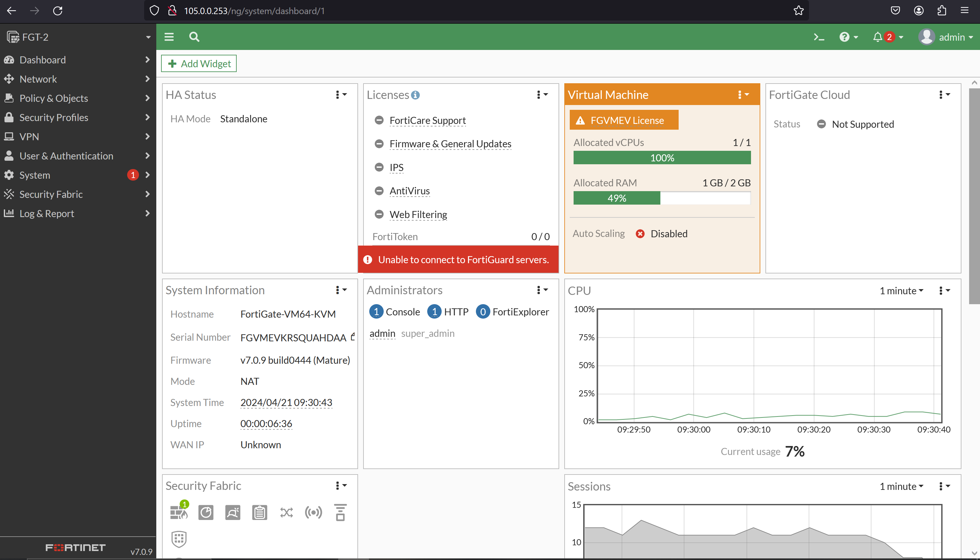Open FortiCare Support license link
980x560 pixels.
[427, 120]
